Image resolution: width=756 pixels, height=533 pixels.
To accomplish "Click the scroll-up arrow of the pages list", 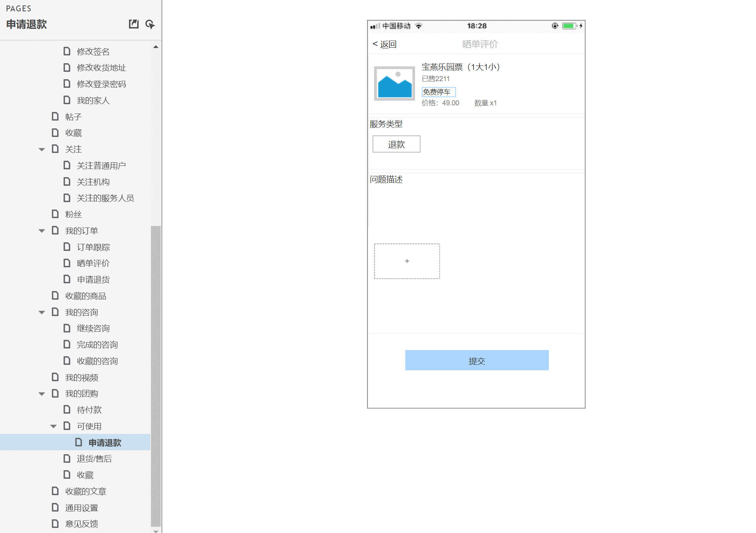I will coord(156,47).
